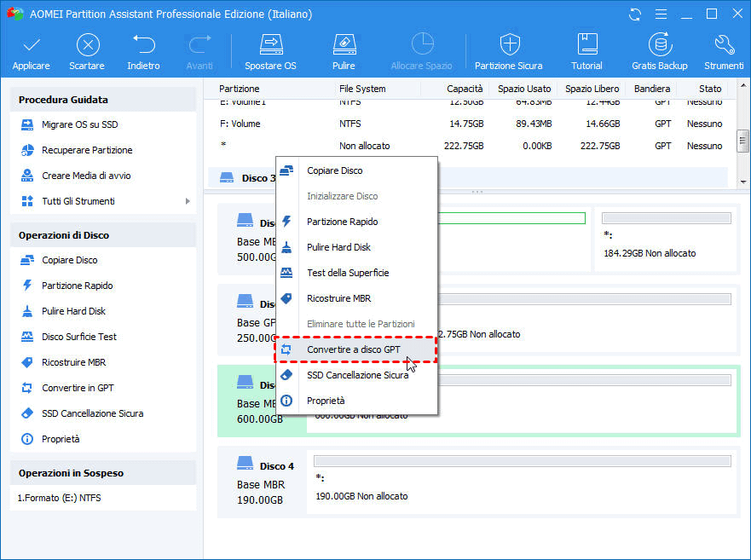Viewport: 751px width, 560px height.
Task: Choose Ricostruire MBR from context menu
Action: point(356,298)
